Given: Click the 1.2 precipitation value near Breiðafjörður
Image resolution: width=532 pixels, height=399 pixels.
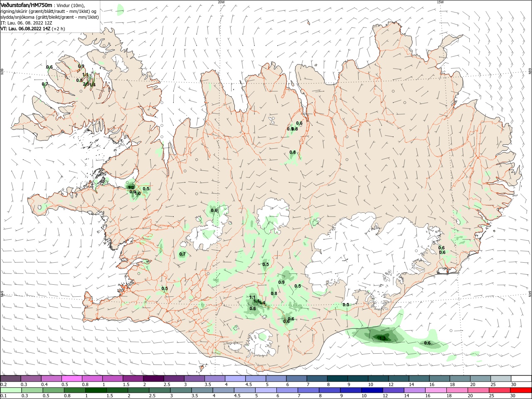Looking at the screenshot, I should click(x=131, y=188).
